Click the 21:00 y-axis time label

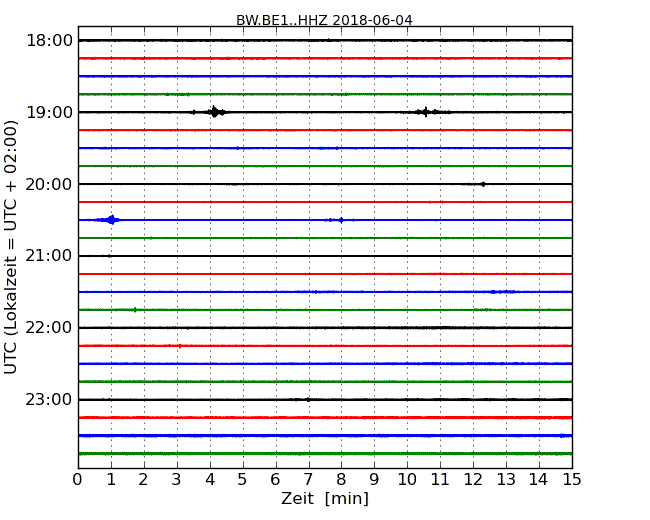pyautogui.click(x=49, y=256)
